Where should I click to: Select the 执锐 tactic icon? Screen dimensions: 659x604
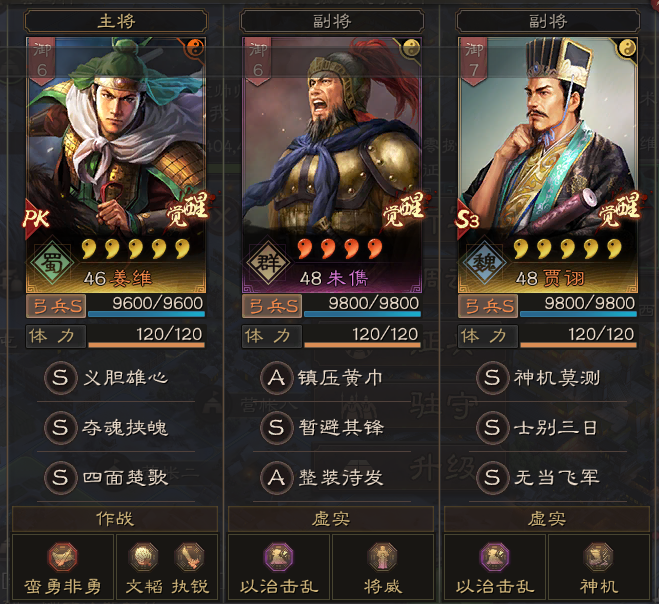pyautogui.click(x=190, y=557)
